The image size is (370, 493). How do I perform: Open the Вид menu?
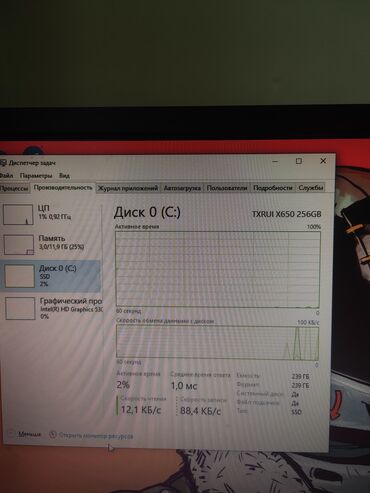point(64,175)
